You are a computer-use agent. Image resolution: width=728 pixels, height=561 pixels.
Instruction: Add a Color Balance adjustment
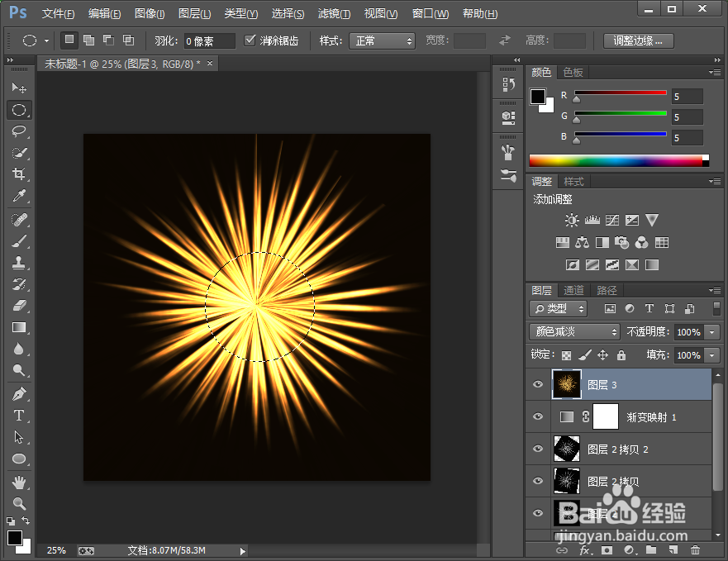pyautogui.click(x=582, y=242)
